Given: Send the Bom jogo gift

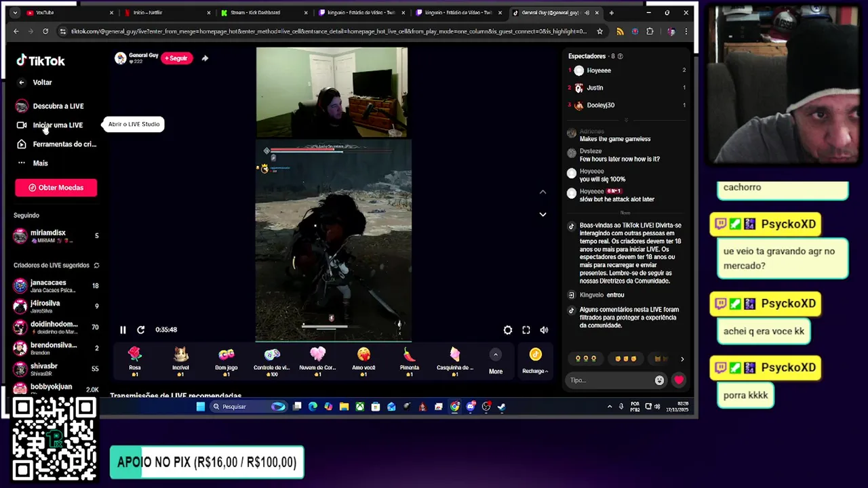Looking at the screenshot, I should click(x=226, y=361).
